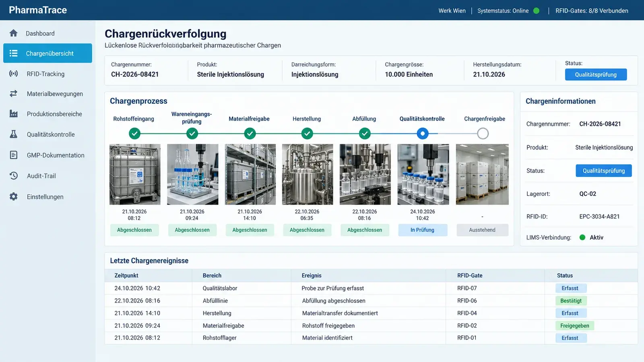Click the Chargenübersicht list icon
Image resolution: width=644 pixels, height=362 pixels.
13,53
